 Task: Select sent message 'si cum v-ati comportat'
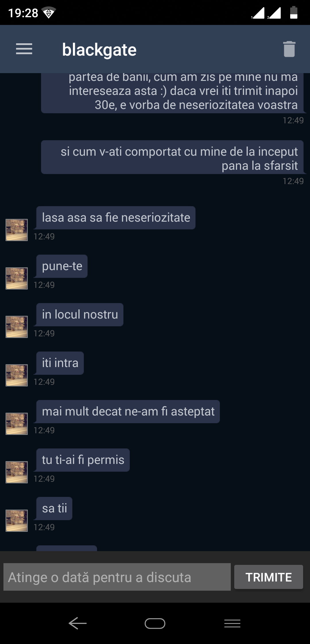(173, 157)
